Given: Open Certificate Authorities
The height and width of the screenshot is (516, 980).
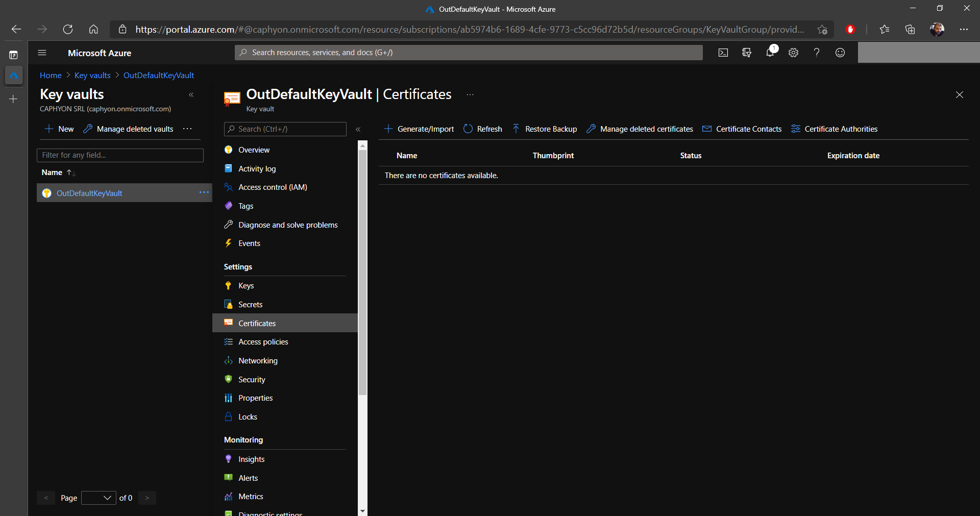Looking at the screenshot, I should coord(835,129).
